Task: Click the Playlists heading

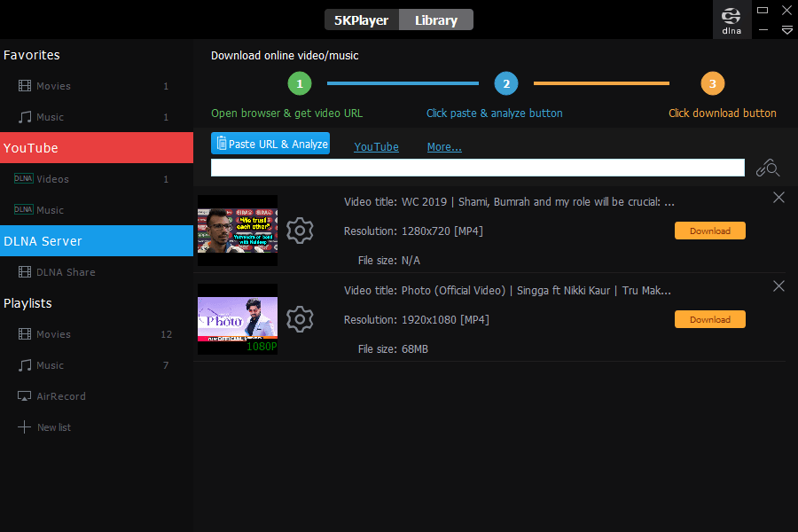Action: click(x=28, y=303)
